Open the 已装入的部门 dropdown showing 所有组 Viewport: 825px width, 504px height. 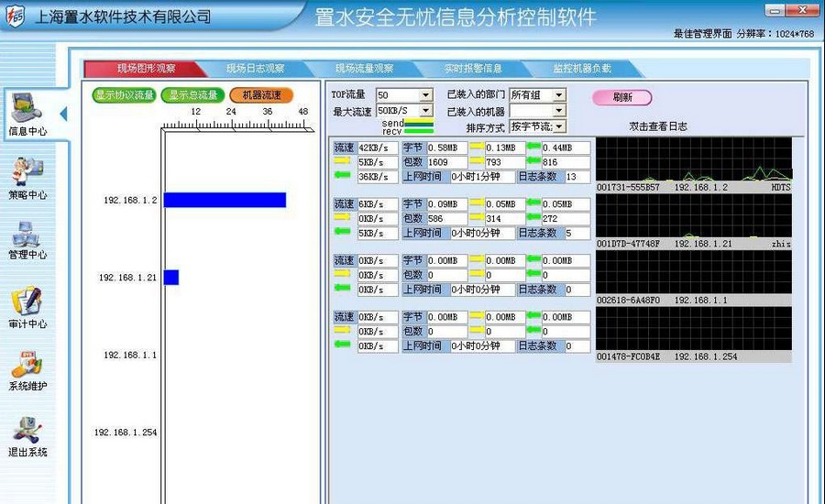(x=538, y=94)
